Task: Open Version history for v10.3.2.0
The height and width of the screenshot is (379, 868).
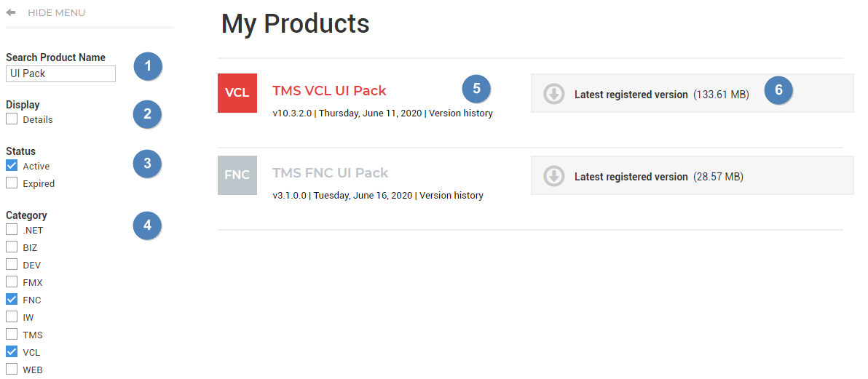Action: [460, 113]
